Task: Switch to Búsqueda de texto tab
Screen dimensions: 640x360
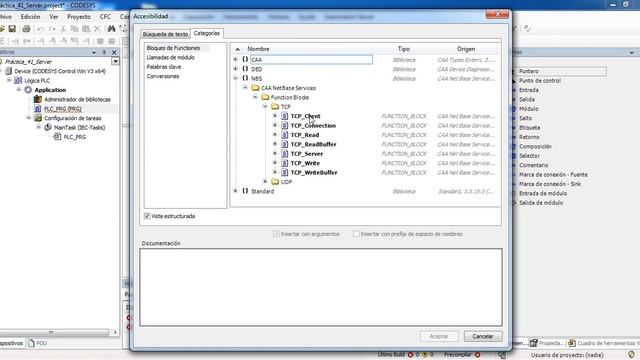Action: point(165,34)
